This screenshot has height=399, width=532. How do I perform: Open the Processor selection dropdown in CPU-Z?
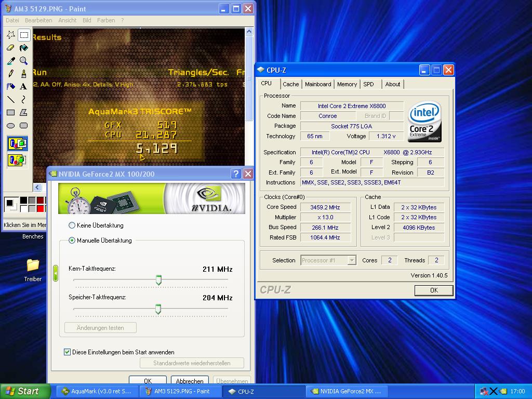click(328, 260)
